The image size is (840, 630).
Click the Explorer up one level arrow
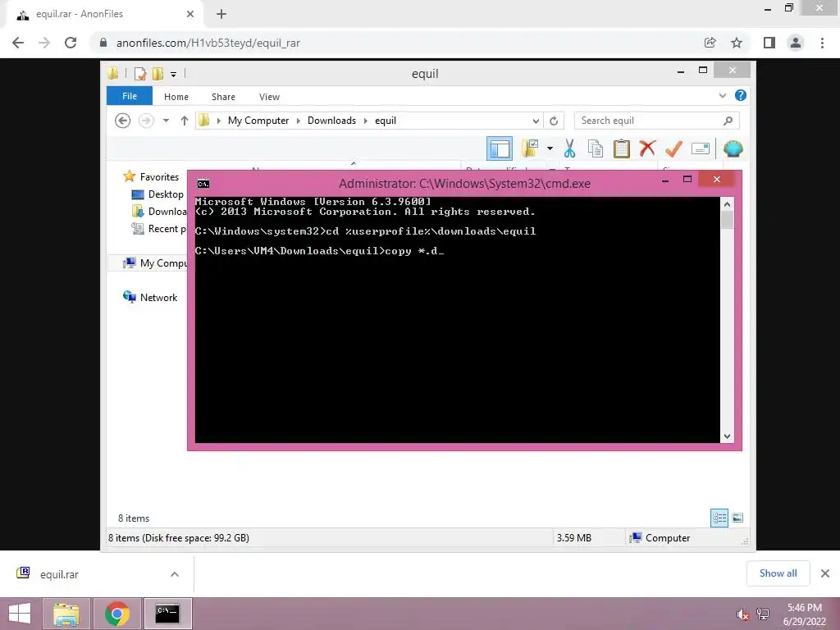click(x=185, y=121)
